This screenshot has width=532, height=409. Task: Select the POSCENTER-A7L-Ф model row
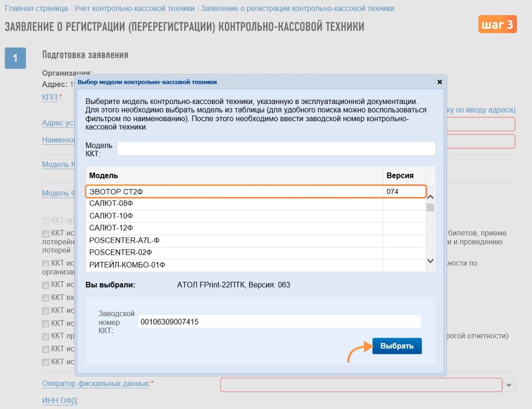tap(256, 241)
